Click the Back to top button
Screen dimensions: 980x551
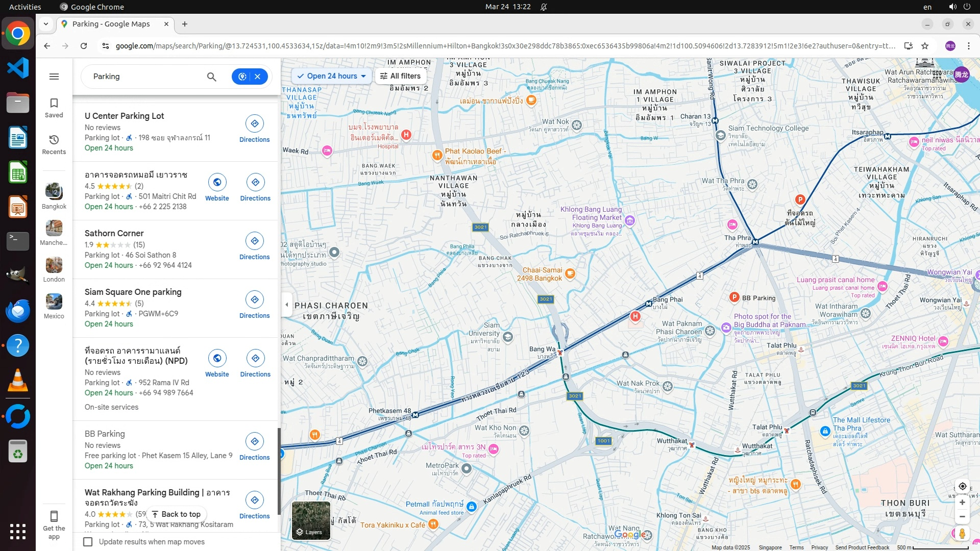tap(176, 514)
